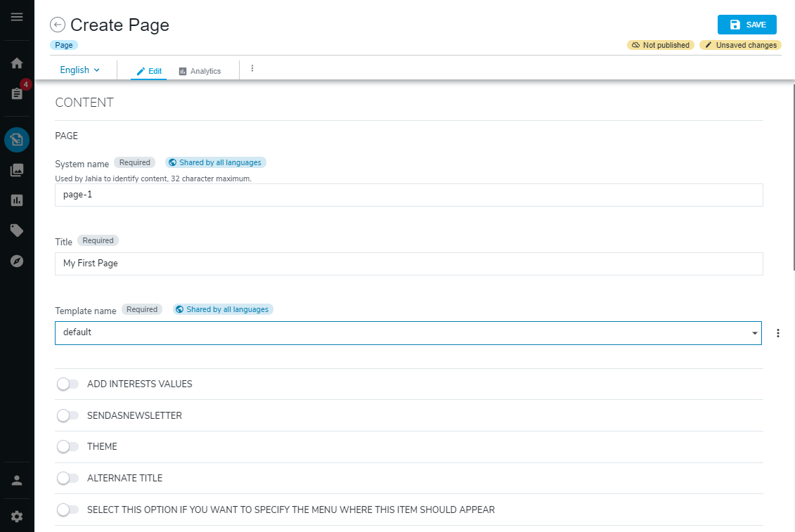Click the highlighted Content editing icon
Image resolution: width=795 pixels, height=532 pixels.
tap(17, 139)
